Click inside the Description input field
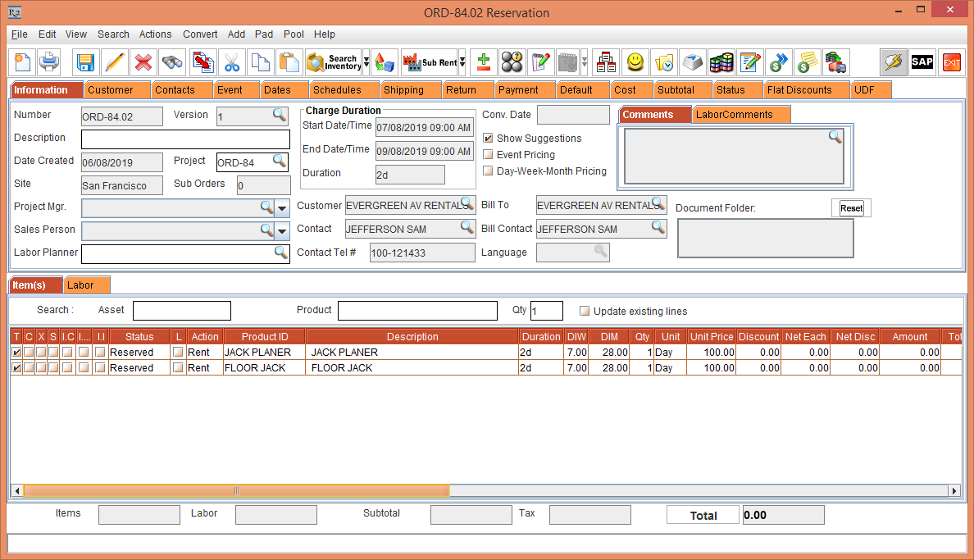The image size is (974, 560). pyautogui.click(x=185, y=139)
